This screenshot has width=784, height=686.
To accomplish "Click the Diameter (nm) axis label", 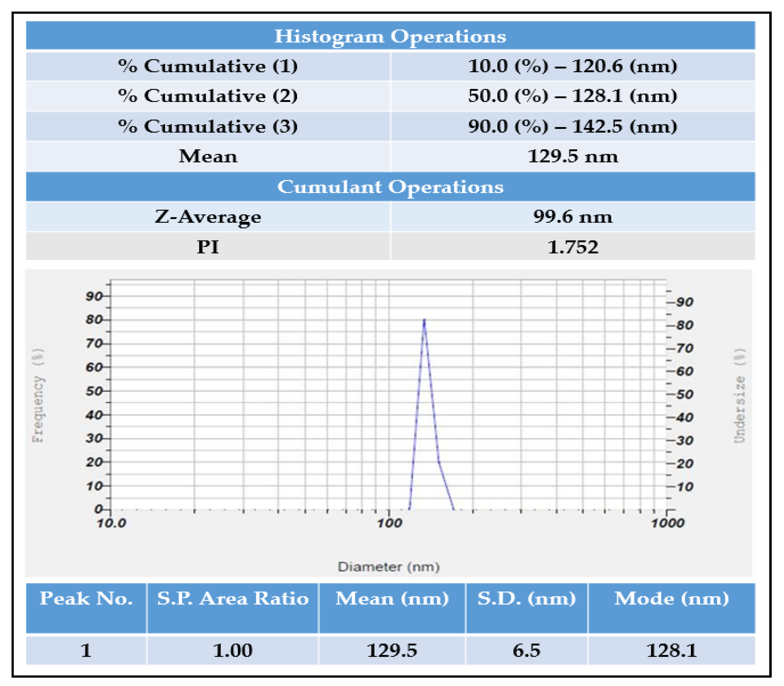I will (x=388, y=567).
